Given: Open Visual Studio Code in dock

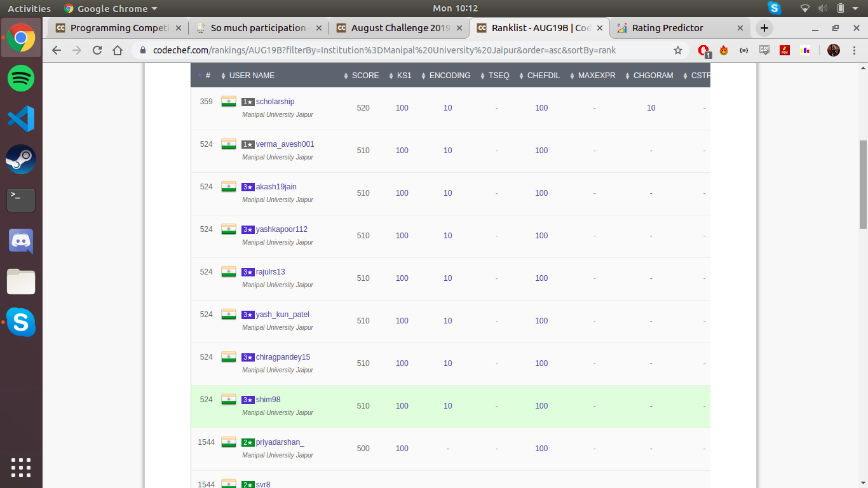Looking at the screenshot, I should coord(21,119).
